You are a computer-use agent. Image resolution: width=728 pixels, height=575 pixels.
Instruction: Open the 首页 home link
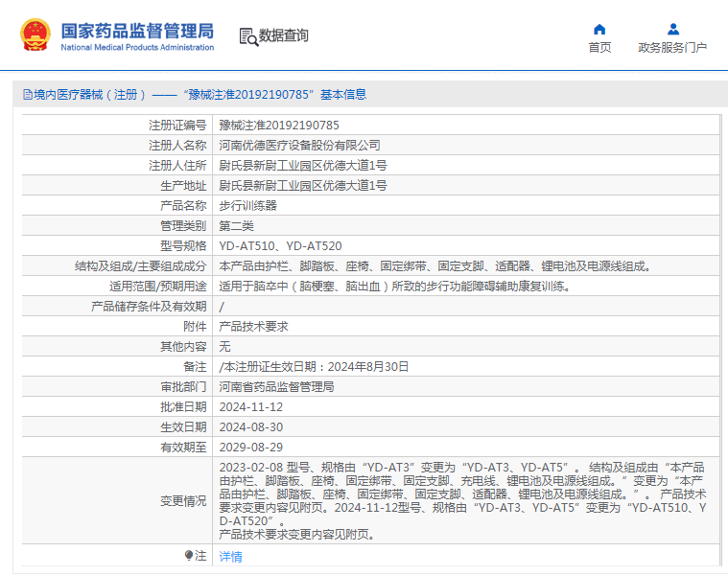pyautogui.click(x=599, y=47)
